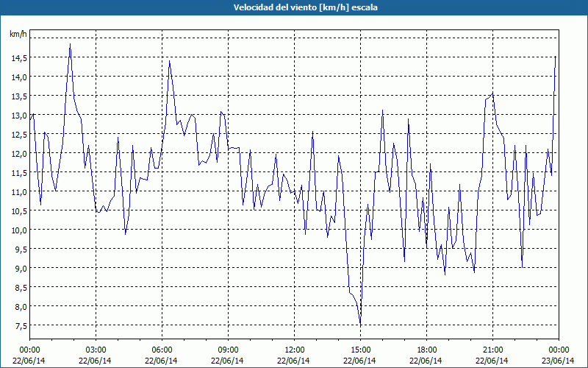Viewport: 588px width, 368px height.
Task: Select the 7,5 y-axis value
Action: [21, 326]
